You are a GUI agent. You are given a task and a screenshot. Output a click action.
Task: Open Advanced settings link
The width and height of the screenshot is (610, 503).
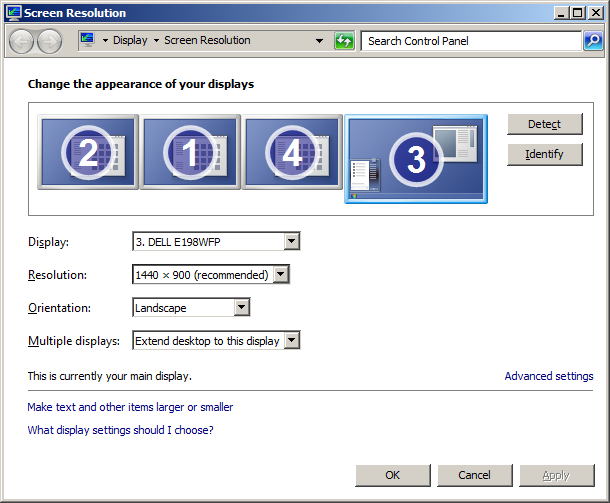(549, 376)
